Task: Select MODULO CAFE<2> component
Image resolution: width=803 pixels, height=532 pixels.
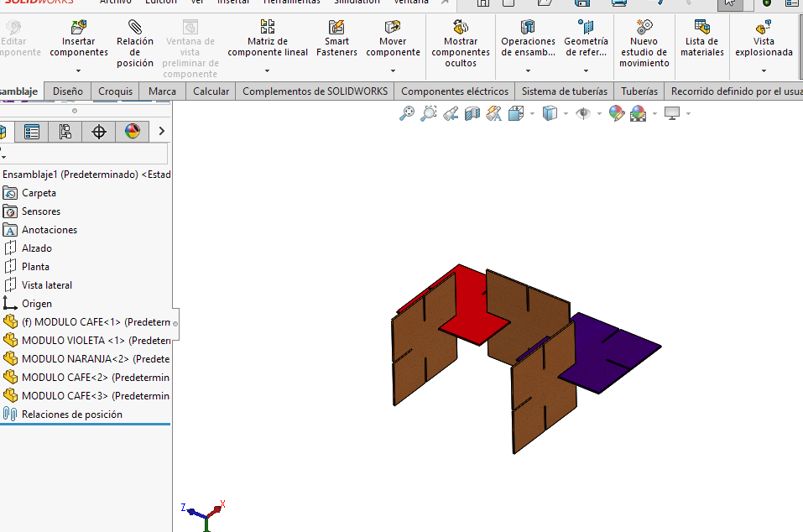Action: coord(86,378)
